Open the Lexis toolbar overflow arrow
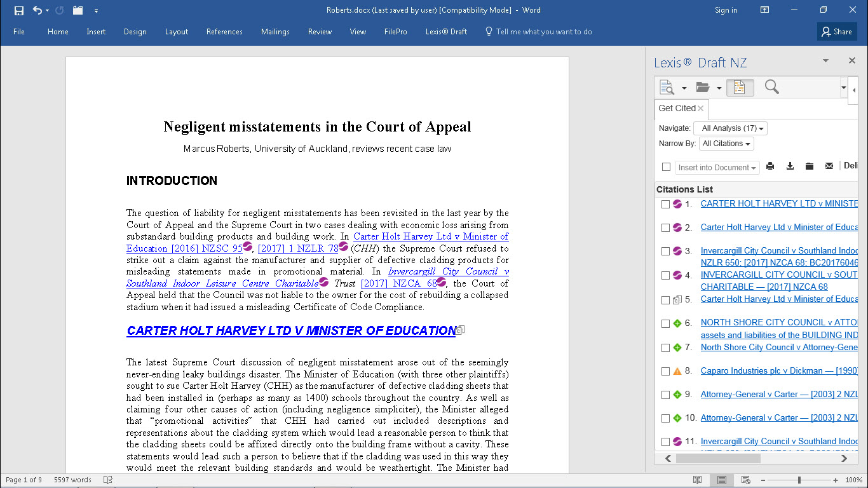868x488 pixels. [x=844, y=88]
